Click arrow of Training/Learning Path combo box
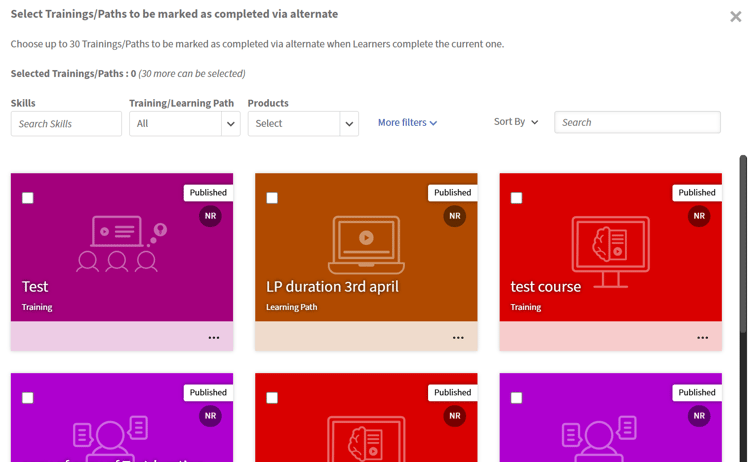This screenshot has width=750, height=462. pyautogui.click(x=231, y=124)
